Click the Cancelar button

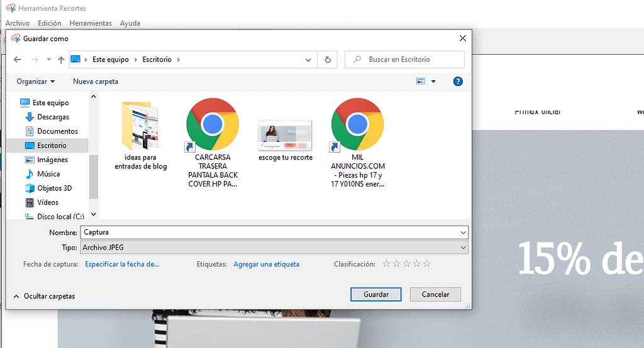(x=435, y=294)
